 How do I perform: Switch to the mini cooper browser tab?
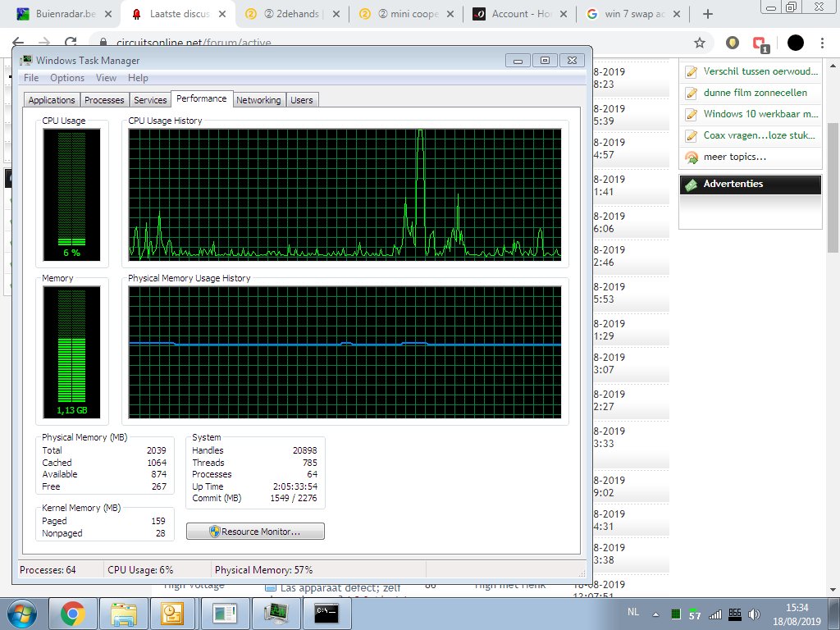point(407,14)
